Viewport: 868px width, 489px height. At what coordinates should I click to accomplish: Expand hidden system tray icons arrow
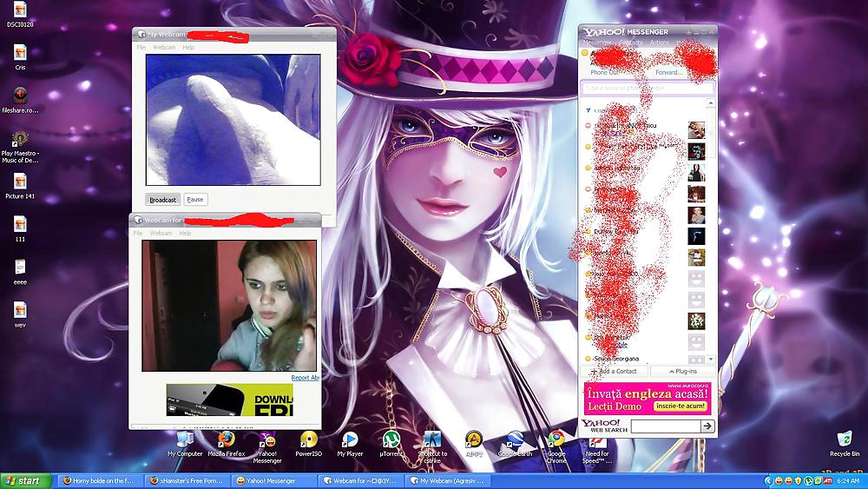pyautogui.click(x=768, y=480)
